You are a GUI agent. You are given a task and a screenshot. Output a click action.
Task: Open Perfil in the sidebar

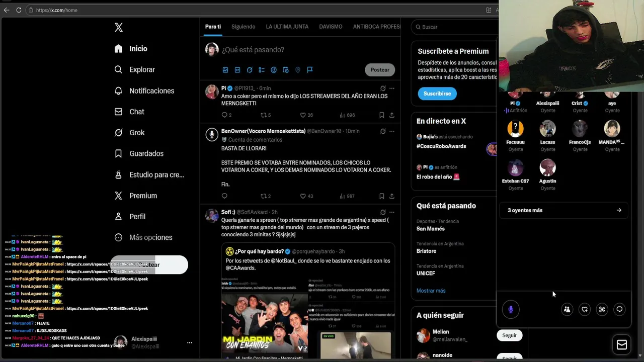130,217
